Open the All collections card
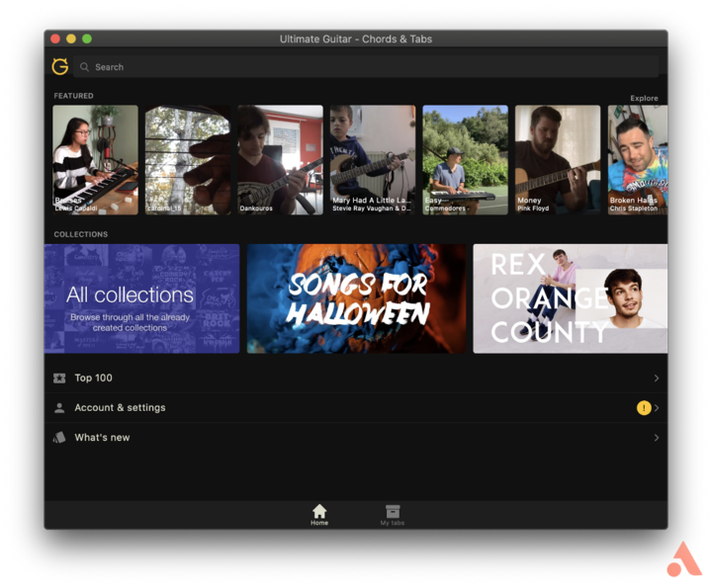The height and width of the screenshot is (588, 712). tap(141, 298)
